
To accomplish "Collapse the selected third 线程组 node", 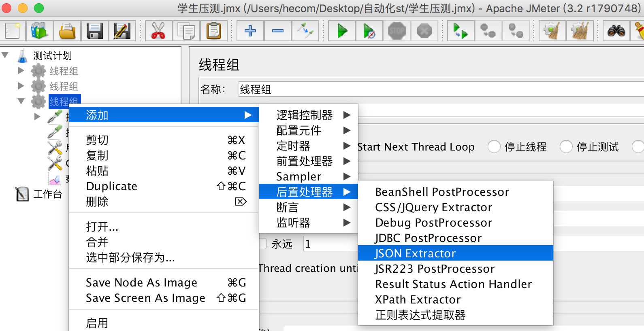I will point(21,101).
